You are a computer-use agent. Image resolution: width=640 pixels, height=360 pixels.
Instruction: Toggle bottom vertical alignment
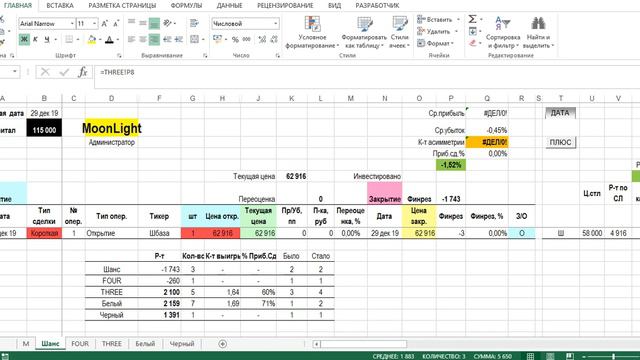[154, 23]
